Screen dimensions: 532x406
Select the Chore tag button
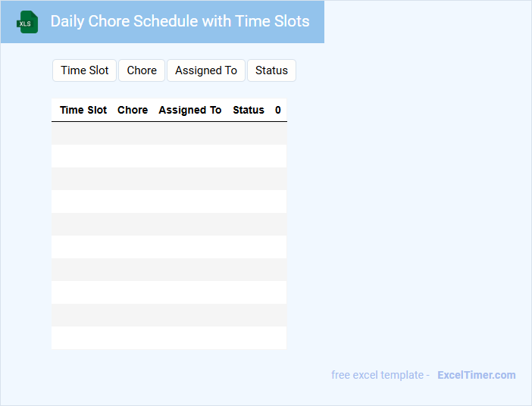click(x=142, y=70)
